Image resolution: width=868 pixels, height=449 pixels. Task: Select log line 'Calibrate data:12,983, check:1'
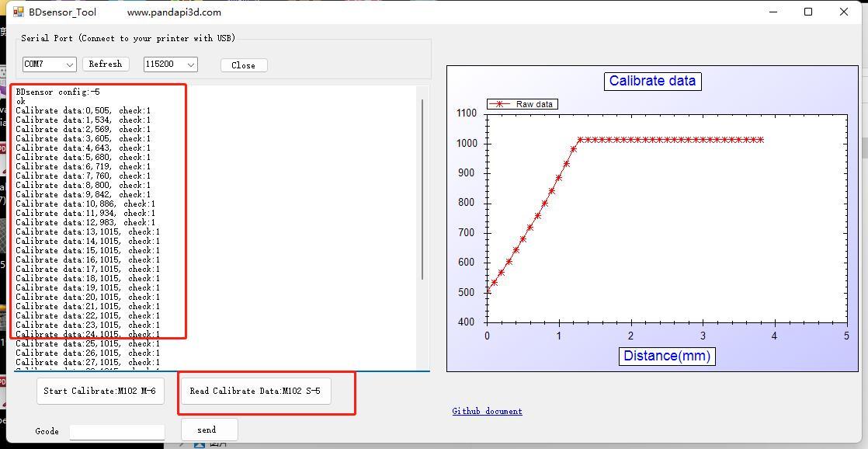pyautogui.click(x=85, y=223)
